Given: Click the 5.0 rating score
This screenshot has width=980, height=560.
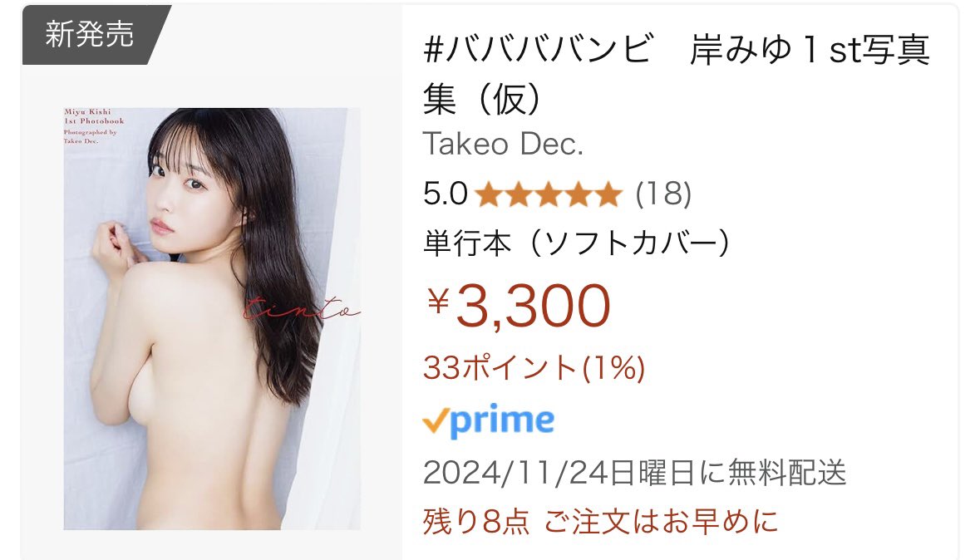Looking at the screenshot, I should pyautogui.click(x=445, y=193).
